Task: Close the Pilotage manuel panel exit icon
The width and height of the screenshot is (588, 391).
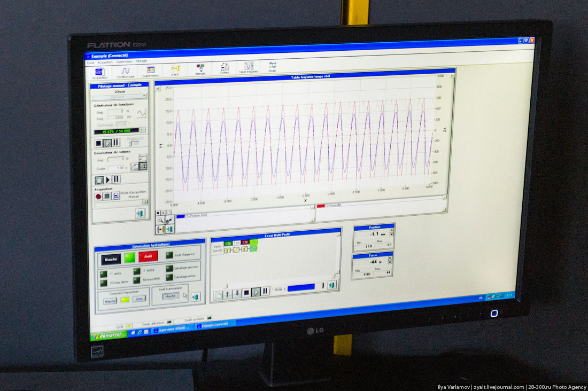Action: [140, 213]
